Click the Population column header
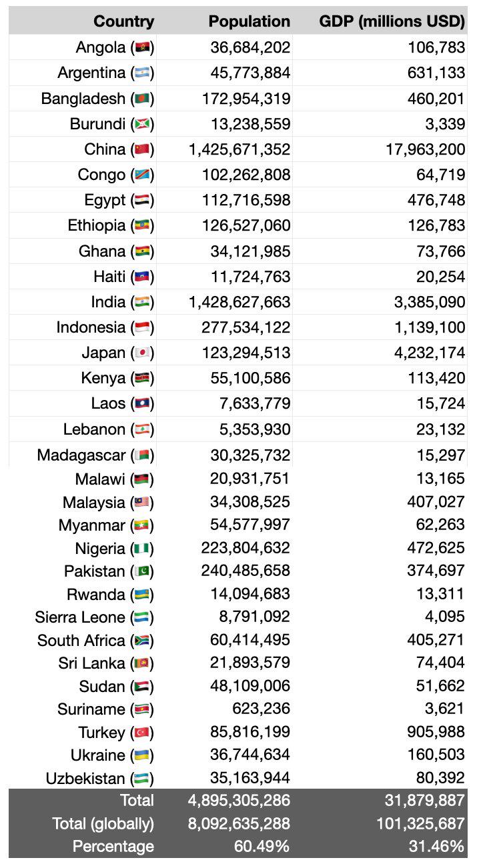The image size is (481, 868). tap(249, 21)
